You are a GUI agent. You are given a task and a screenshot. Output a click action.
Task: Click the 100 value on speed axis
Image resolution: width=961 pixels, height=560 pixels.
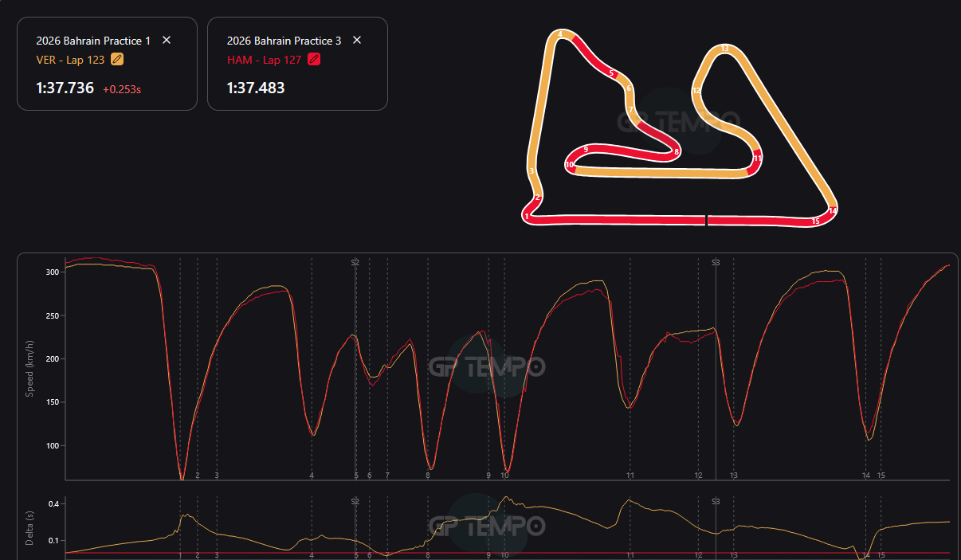[53, 446]
